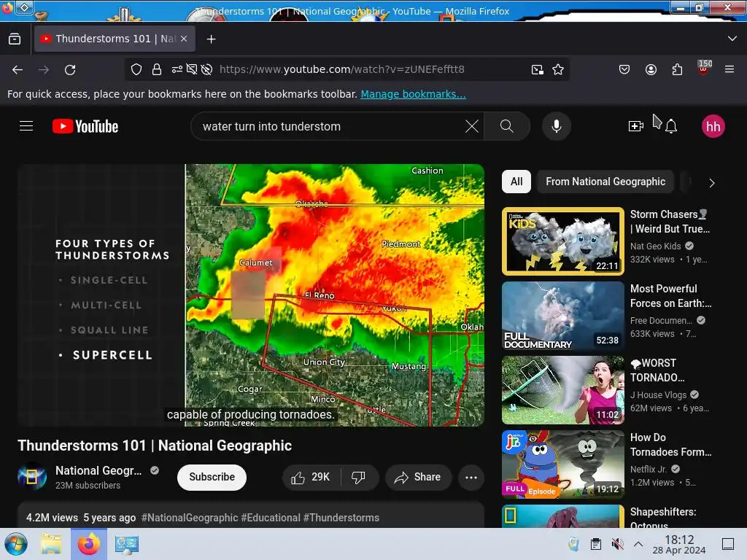Like the video with thumbs up
747x560 pixels.
[311, 477]
